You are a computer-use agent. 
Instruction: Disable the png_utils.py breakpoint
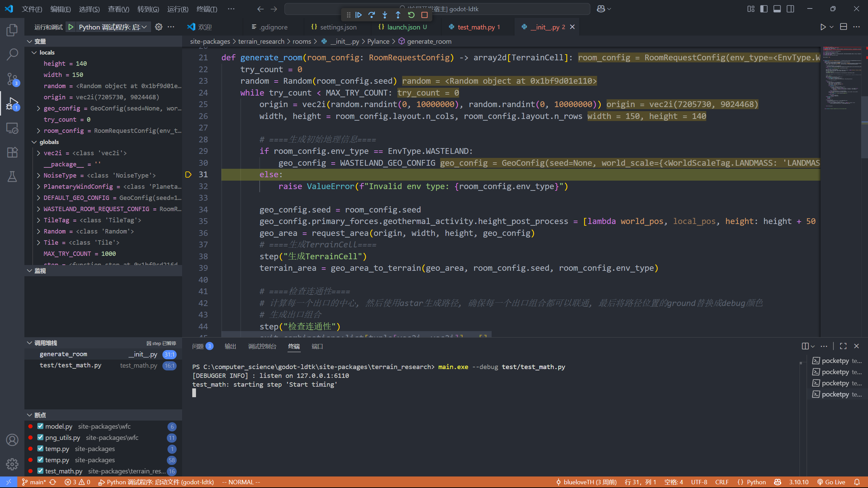[40, 437]
